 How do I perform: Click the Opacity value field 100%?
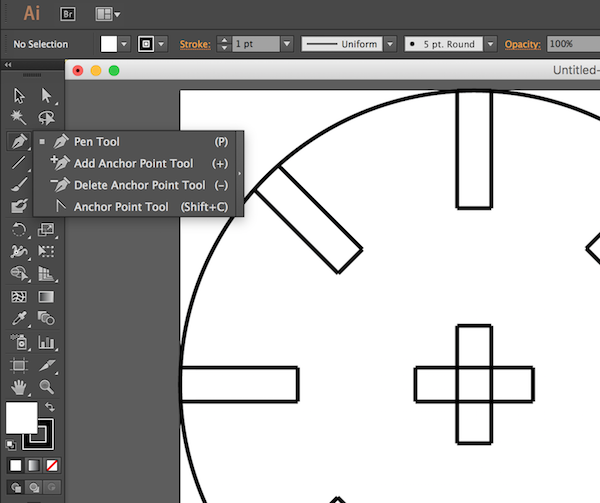pyautogui.click(x=573, y=44)
